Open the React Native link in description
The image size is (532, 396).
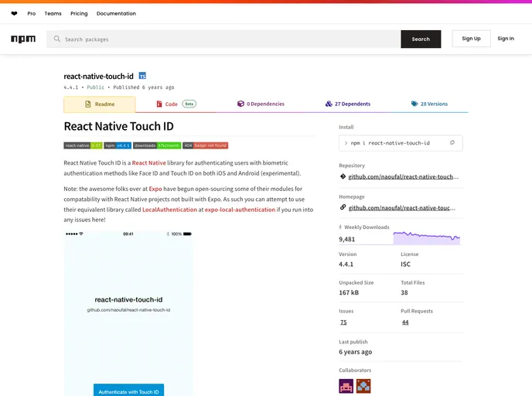[149, 163]
